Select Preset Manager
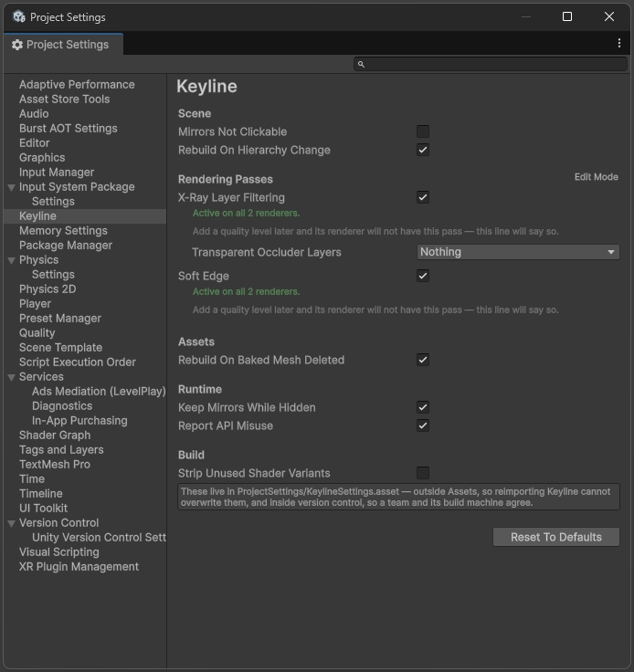The height and width of the screenshot is (672, 634). click(60, 318)
